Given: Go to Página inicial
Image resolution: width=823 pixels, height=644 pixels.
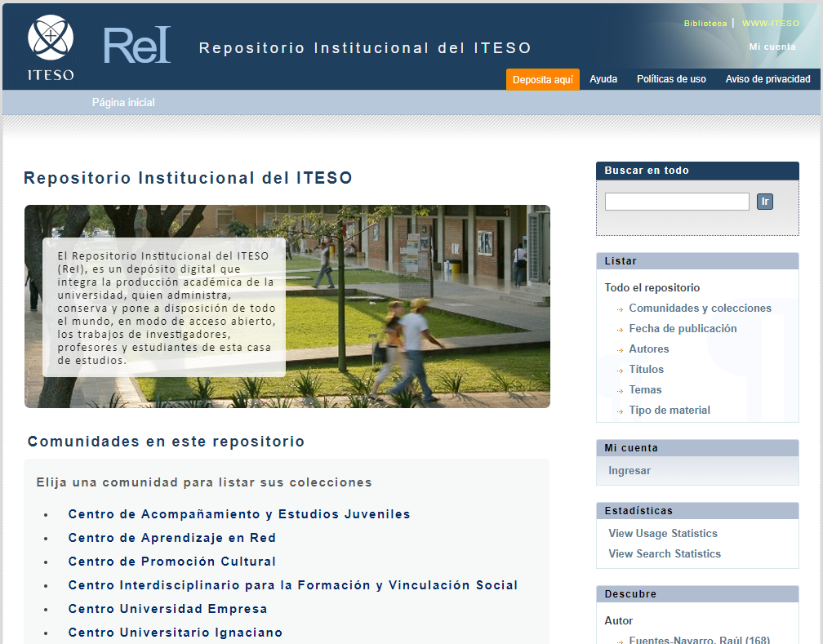Looking at the screenshot, I should click(123, 102).
